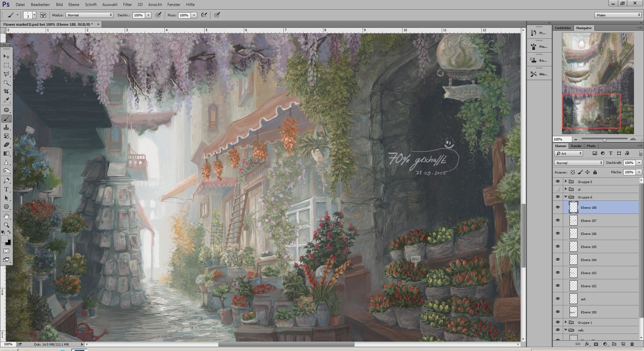Add a layer style with fx icon

click(587, 344)
